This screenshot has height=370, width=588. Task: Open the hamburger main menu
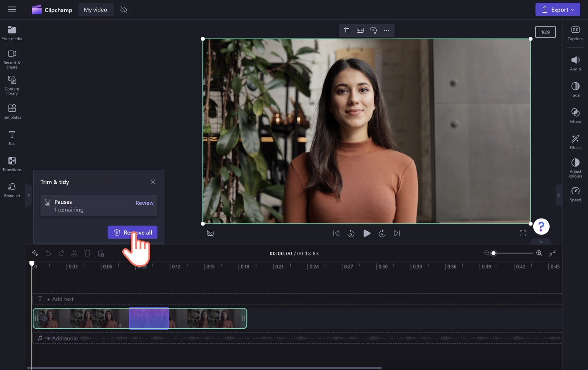pyautogui.click(x=12, y=9)
